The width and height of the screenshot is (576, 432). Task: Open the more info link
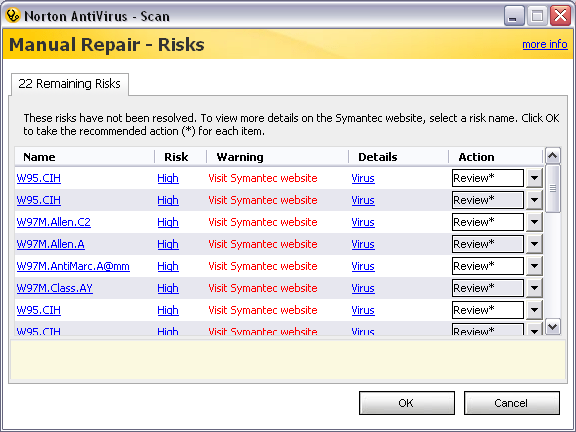coord(545,44)
